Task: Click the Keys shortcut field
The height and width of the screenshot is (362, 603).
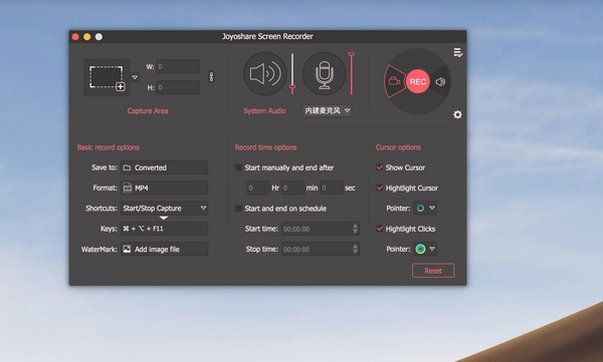Action: [x=164, y=229]
